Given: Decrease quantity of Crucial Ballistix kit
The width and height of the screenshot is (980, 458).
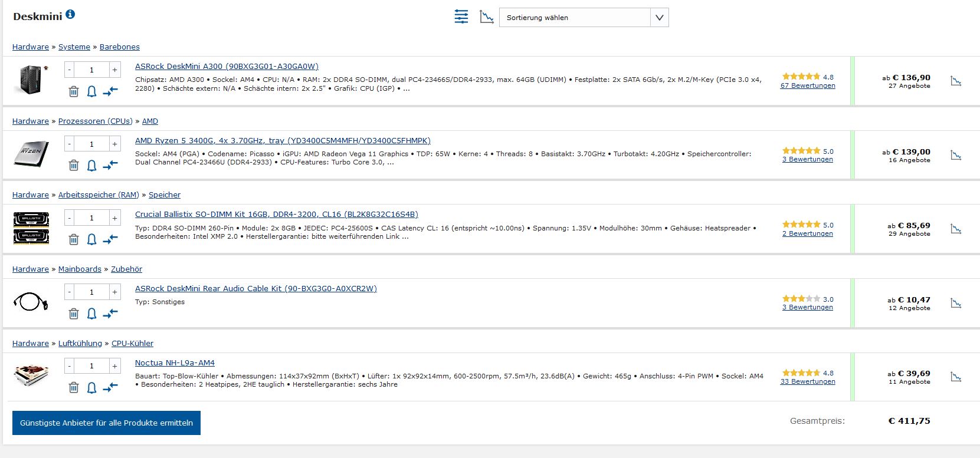Looking at the screenshot, I should 69,218.
